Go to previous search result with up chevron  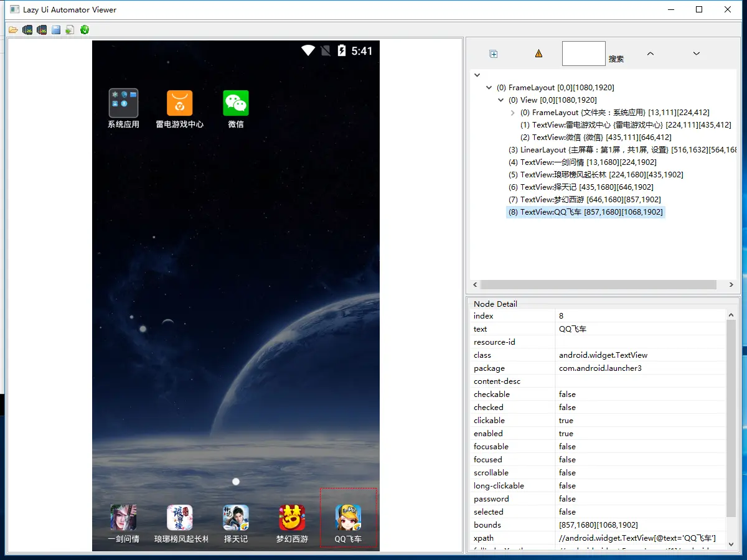point(651,54)
